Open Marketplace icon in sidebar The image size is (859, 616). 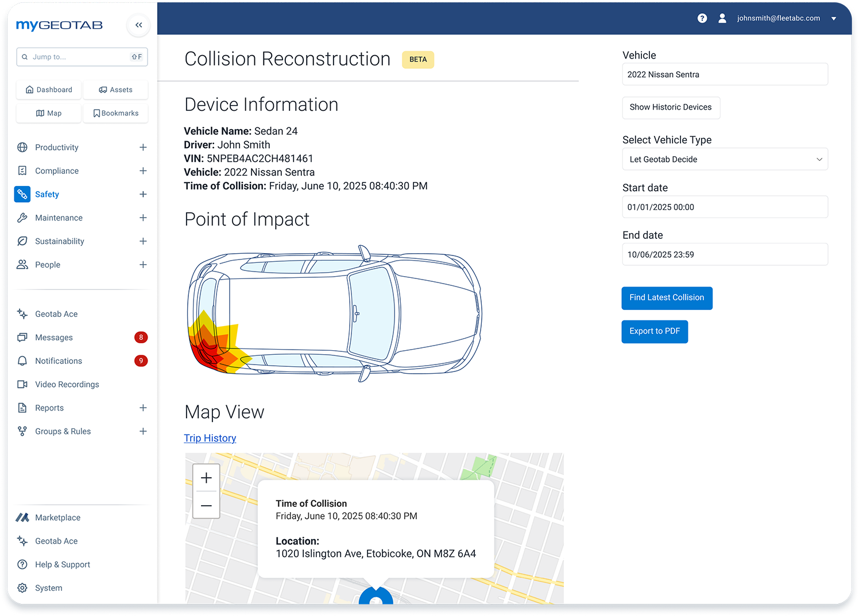(22, 517)
